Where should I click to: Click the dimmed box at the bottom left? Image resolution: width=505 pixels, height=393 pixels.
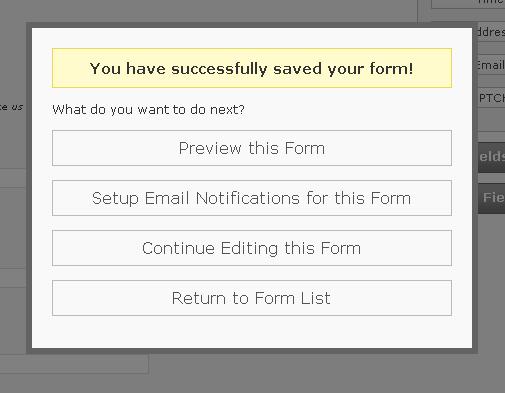click(x=74, y=363)
